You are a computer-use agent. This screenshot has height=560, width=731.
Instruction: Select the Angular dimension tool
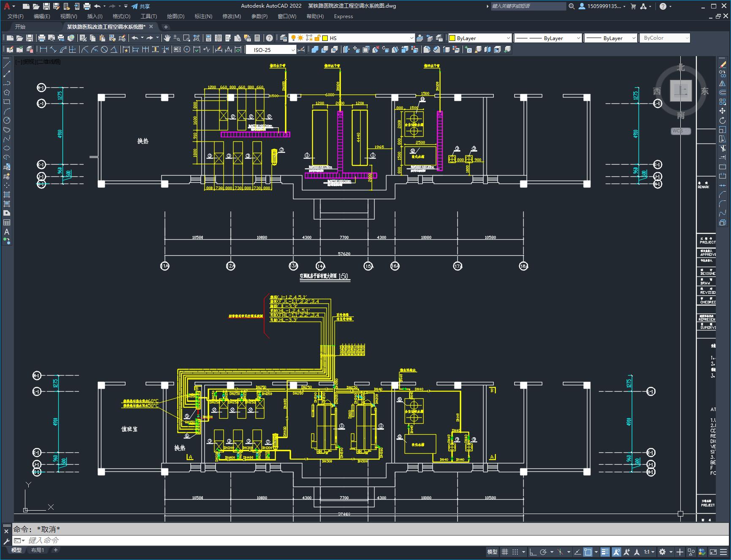(114, 50)
